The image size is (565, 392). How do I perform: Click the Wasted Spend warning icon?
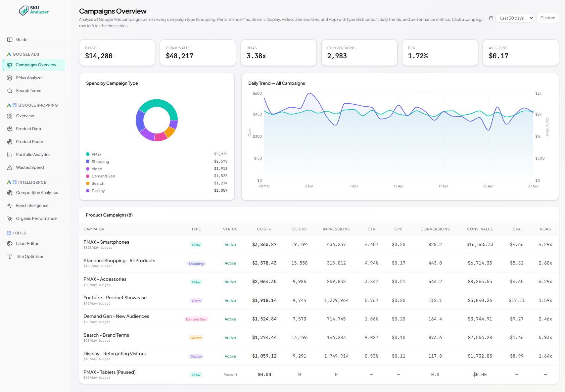10,168
